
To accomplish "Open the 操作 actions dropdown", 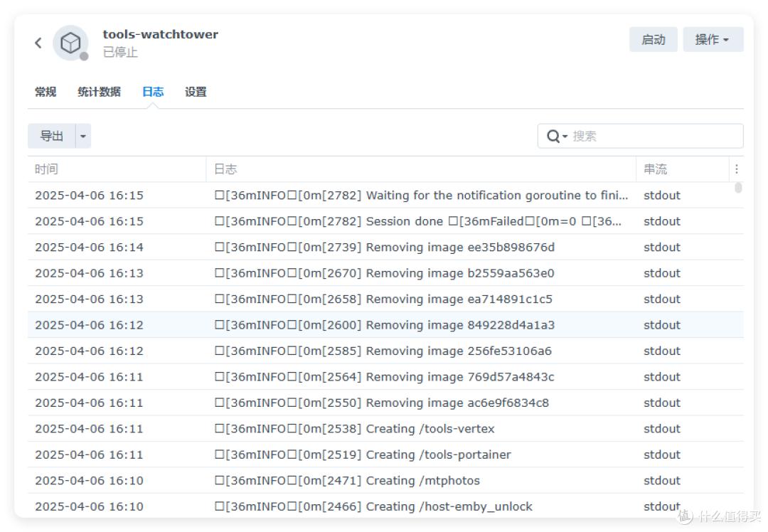I will coord(713,39).
